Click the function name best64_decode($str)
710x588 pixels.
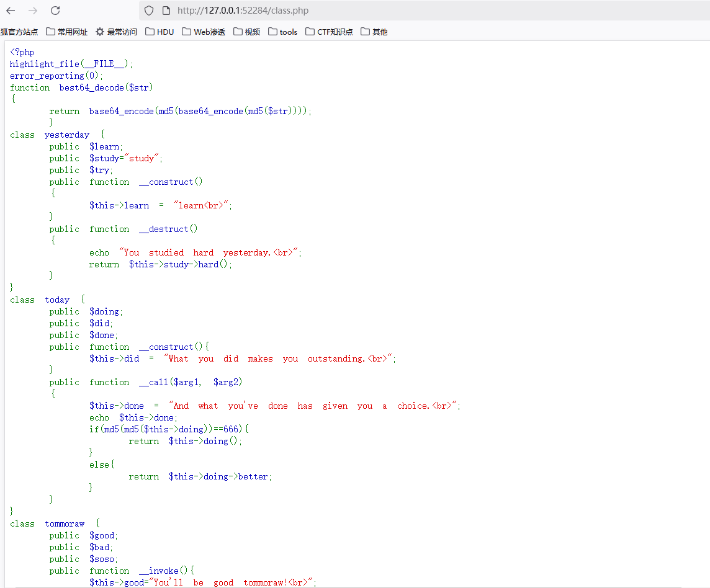click(x=106, y=87)
